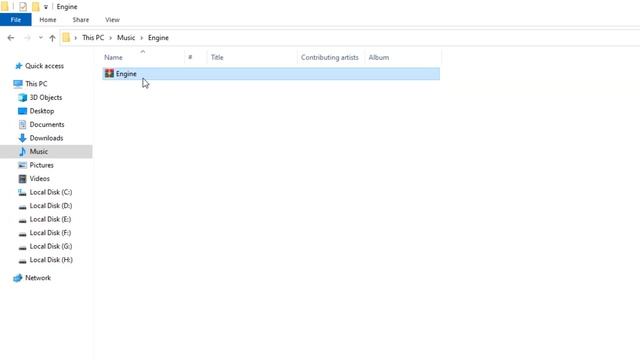The image size is (640, 360).
Task: Open Desktop folder in sidebar
Action: (42, 111)
